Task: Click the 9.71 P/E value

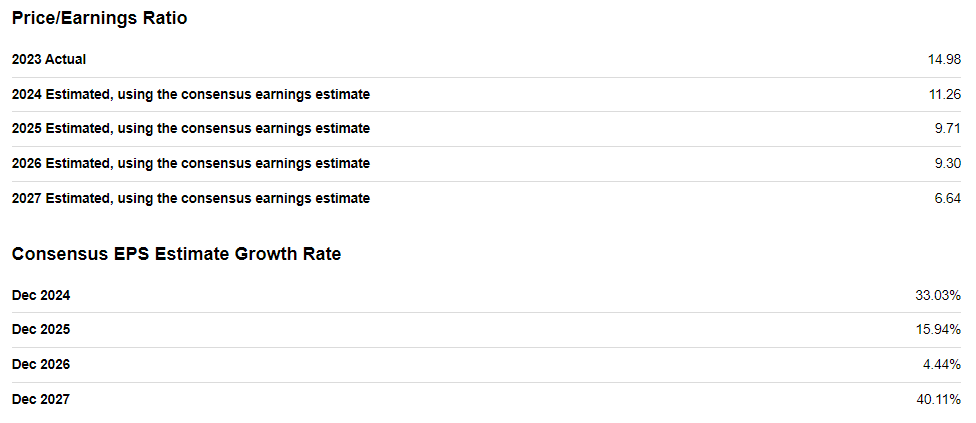Action: coord(948,128)
